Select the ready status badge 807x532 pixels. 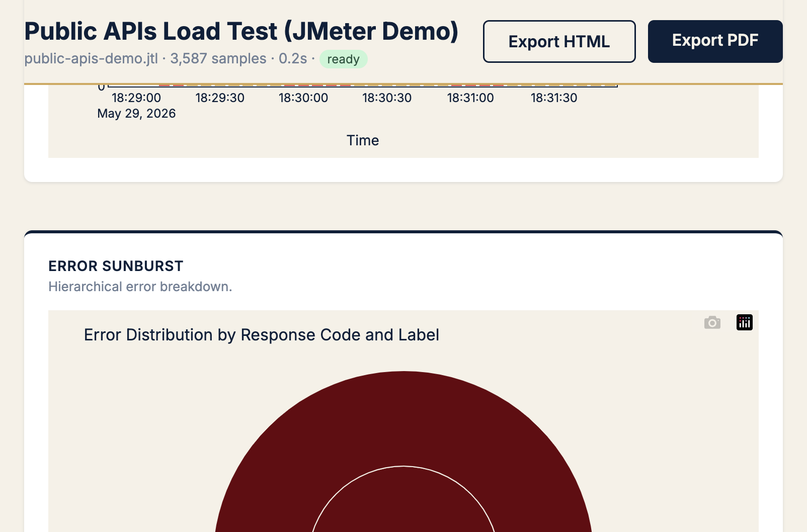[x=344, y=59]
